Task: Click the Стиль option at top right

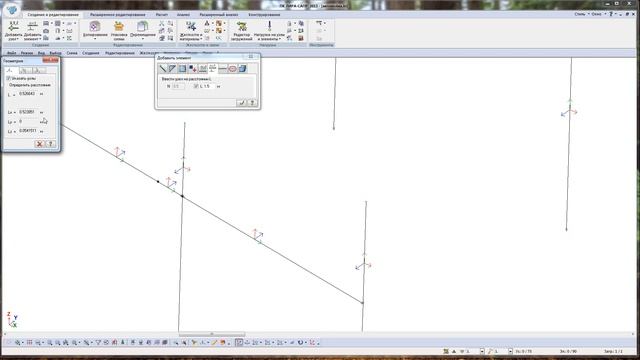Action: click(x=581, y=14)
